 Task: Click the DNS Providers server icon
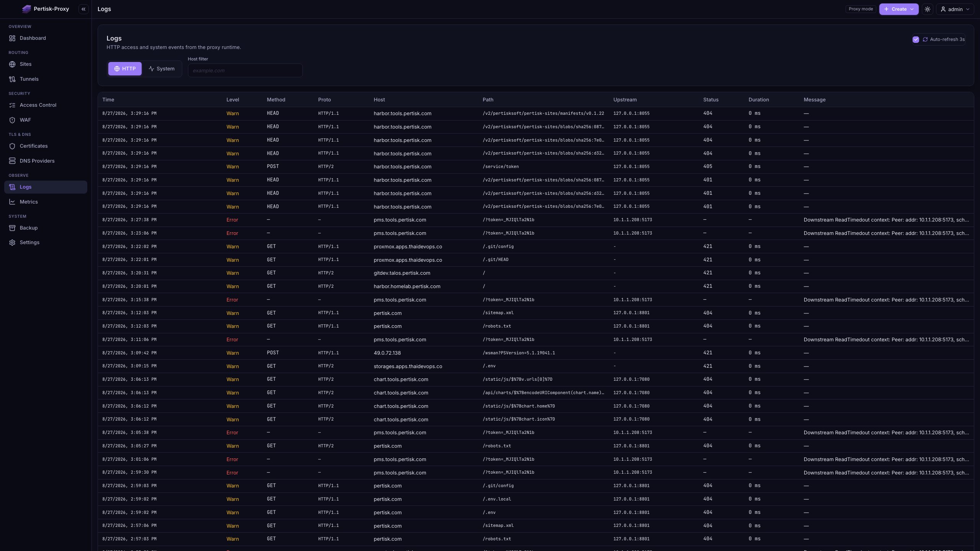pyautogui.click(x=12, y=161)
